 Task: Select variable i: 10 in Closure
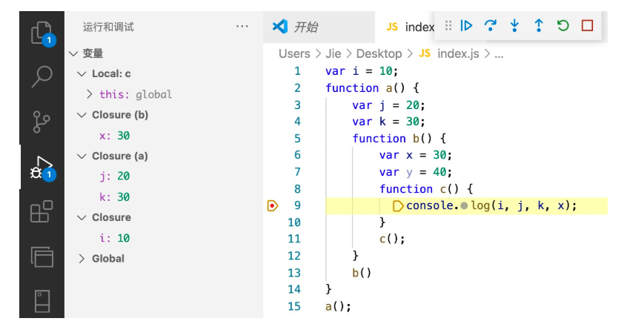pos(115,238)
